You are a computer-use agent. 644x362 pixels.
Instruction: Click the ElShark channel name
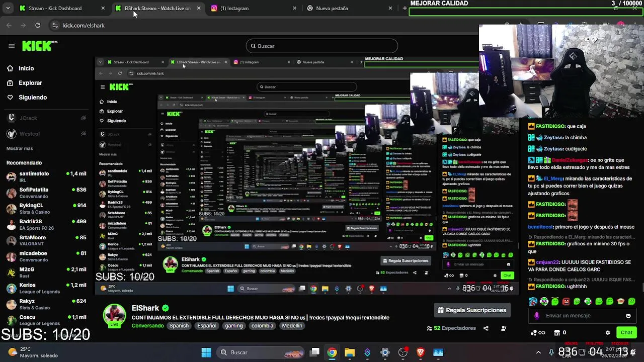(145, 308)
